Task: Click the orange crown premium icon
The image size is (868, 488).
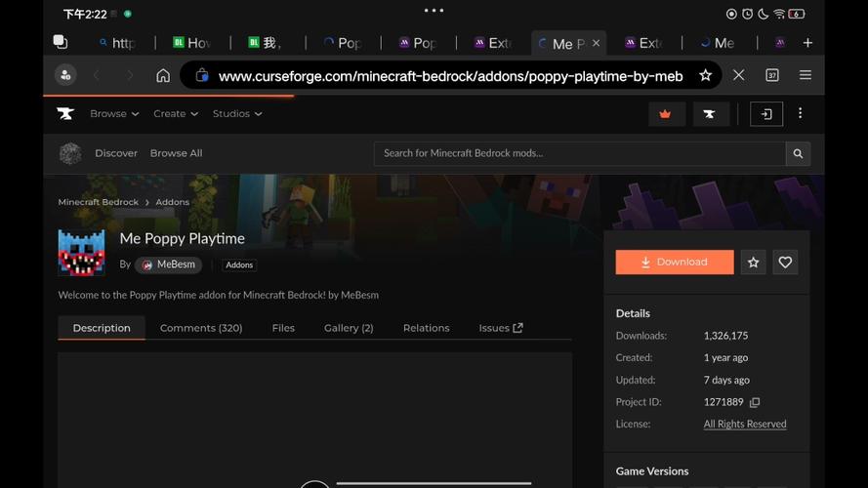Action: 666,114
